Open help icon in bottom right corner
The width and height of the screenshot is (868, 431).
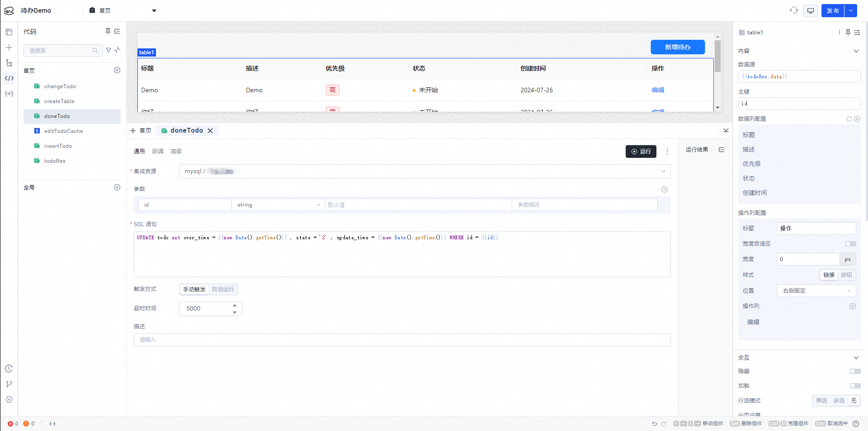tap(856, 424)
